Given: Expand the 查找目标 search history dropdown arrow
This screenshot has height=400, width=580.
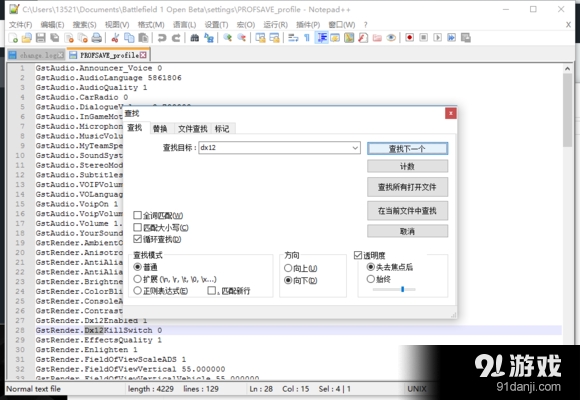Looking at the screenshot, I should coord(355,148).
